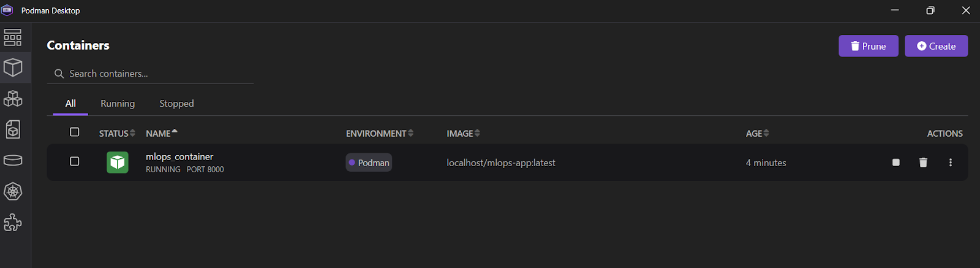This screenshot has height=268, width=980.
Task: Sort containers by Status column
Action: click(117, 133)
